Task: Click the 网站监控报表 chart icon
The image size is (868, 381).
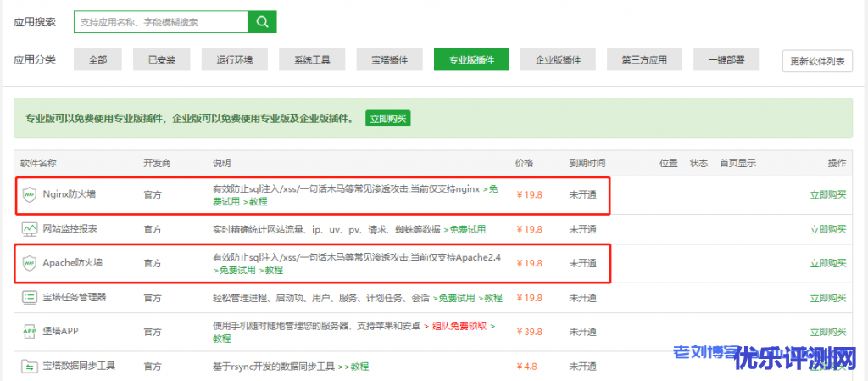Action: [x=30, y=229]
